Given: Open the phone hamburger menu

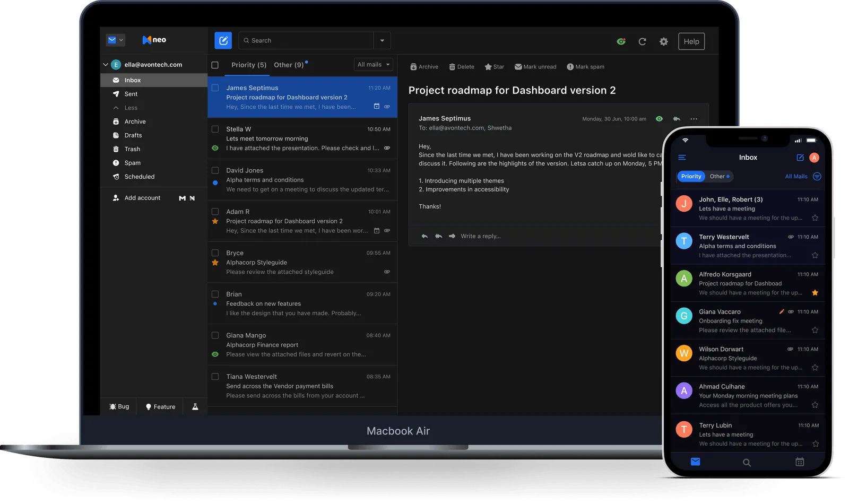Looking at the screenshot, I should point(682,158).
